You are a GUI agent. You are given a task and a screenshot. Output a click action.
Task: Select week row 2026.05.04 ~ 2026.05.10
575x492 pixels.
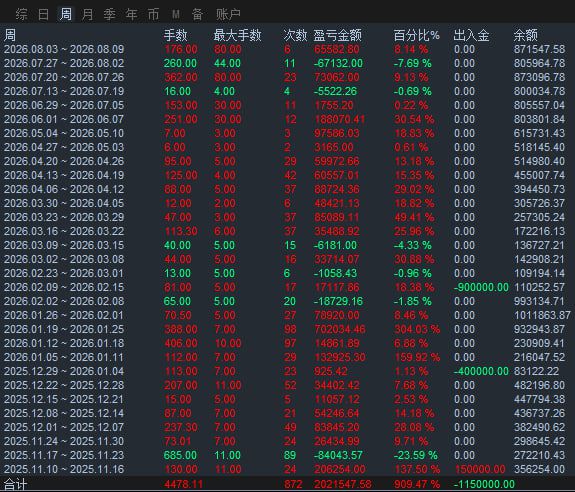288,133
